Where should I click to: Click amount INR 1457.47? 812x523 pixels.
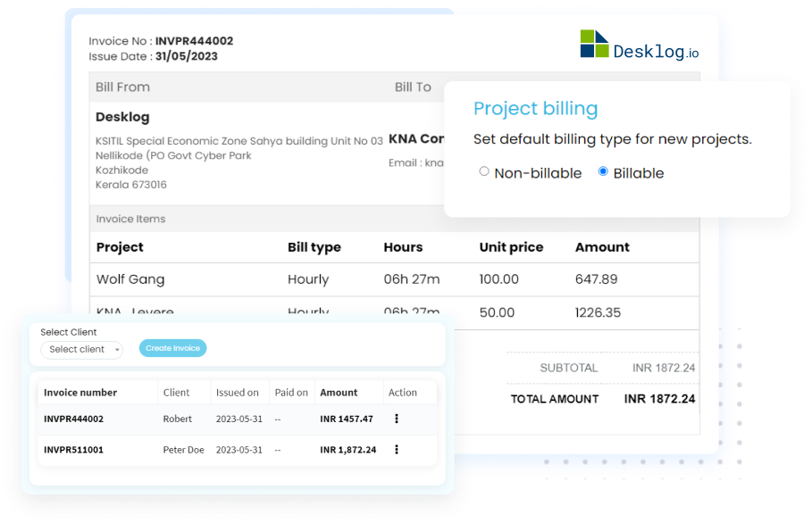point(347,419)
